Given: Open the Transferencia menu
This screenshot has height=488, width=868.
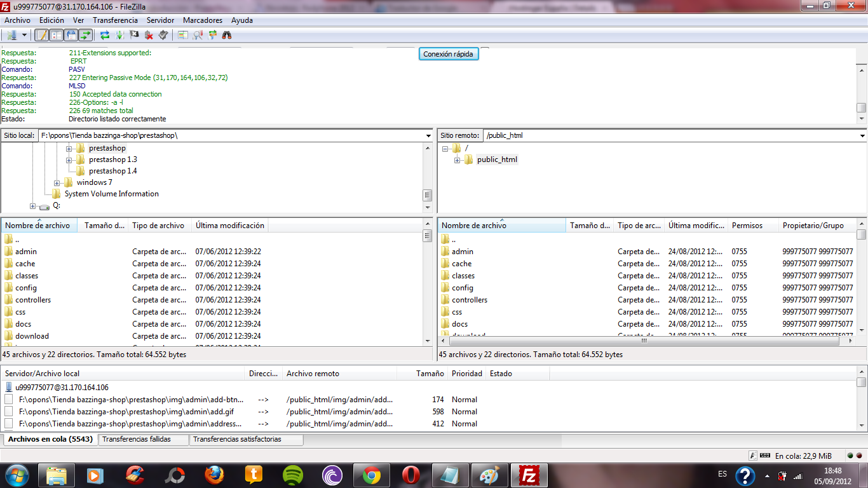Looking at the screenshot, I should 115,20.
